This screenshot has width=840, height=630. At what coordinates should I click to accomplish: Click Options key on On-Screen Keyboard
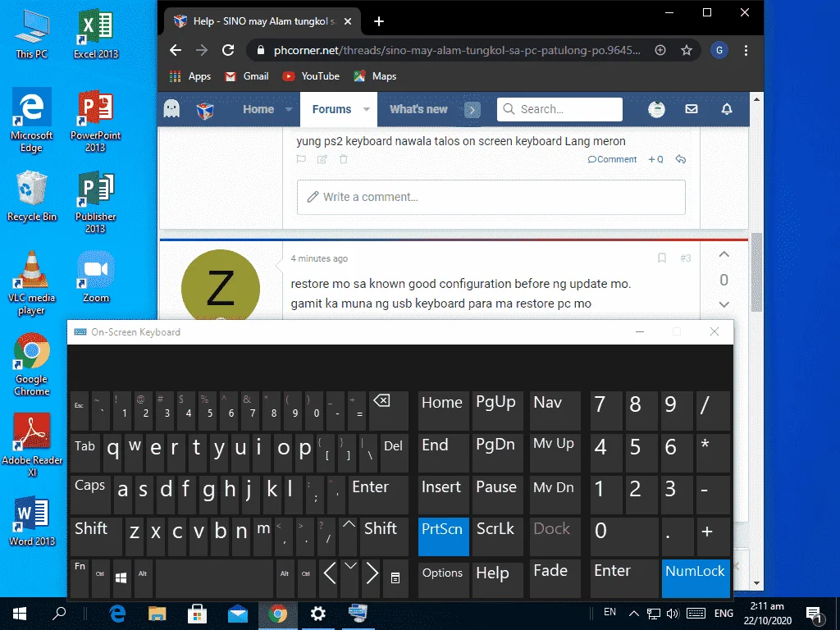coord(443,578)
